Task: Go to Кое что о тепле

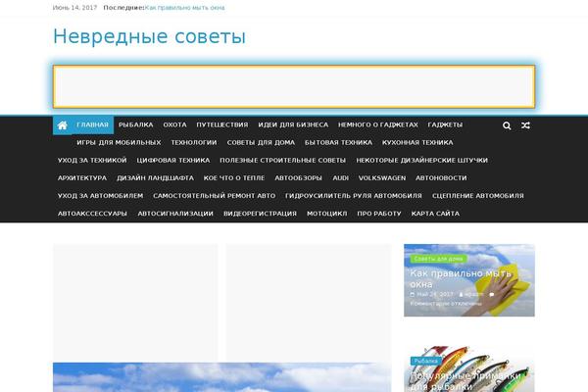Action: pos(234,177)
